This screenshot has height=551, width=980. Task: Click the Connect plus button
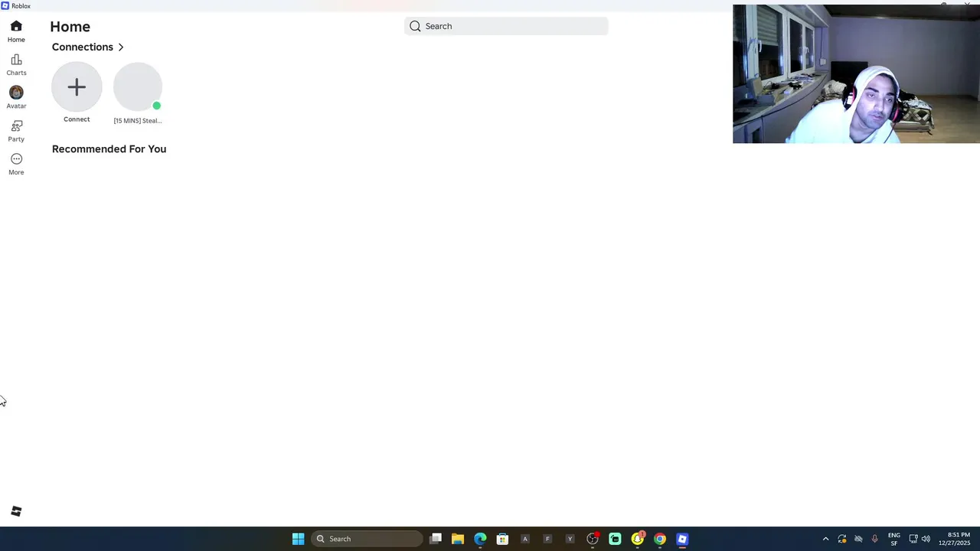pyautogui.click(x=77, y=87)
